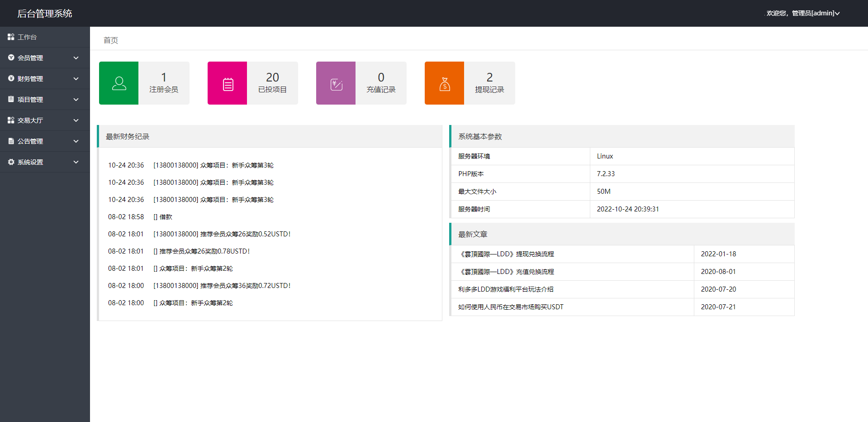Click the 系统基本参数 panel header

(622, 136)
